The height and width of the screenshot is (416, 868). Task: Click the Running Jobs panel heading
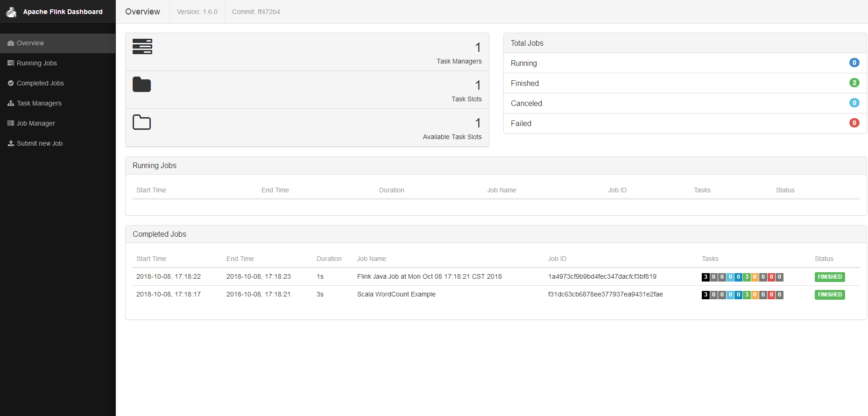click(155, 165)
